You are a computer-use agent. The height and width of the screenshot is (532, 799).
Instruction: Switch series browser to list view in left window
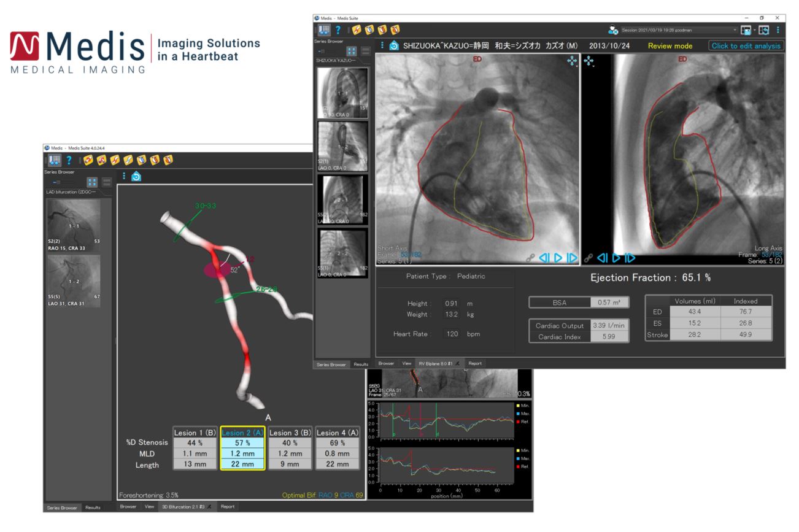[107, 182]
